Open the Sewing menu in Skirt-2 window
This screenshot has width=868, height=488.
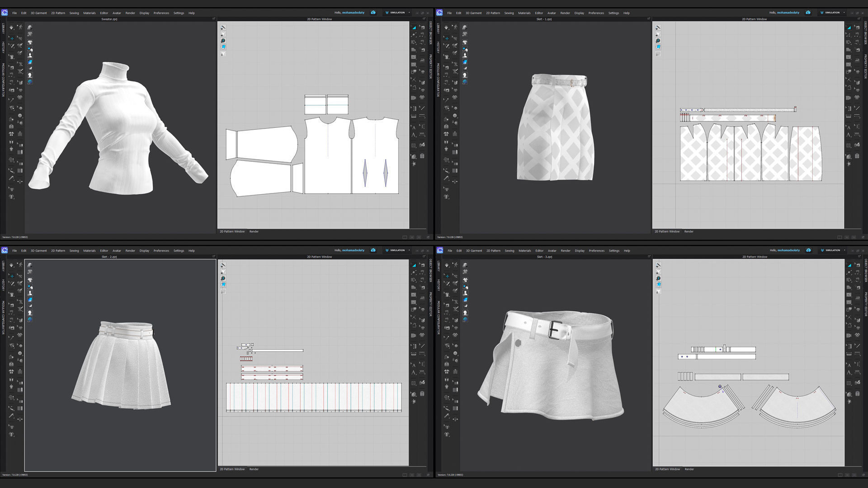pyautogui.click(x=74, y=251)
